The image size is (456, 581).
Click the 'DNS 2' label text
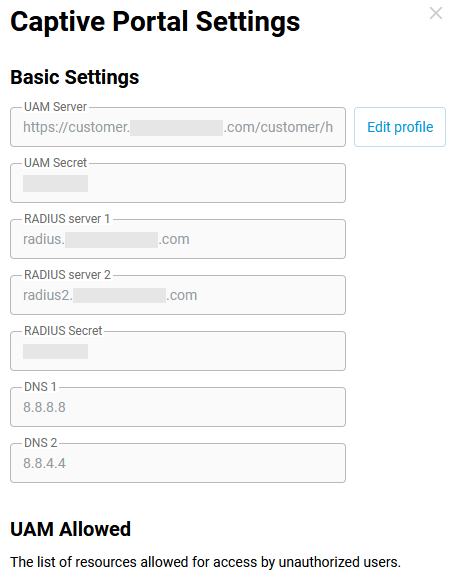(40, 442)
